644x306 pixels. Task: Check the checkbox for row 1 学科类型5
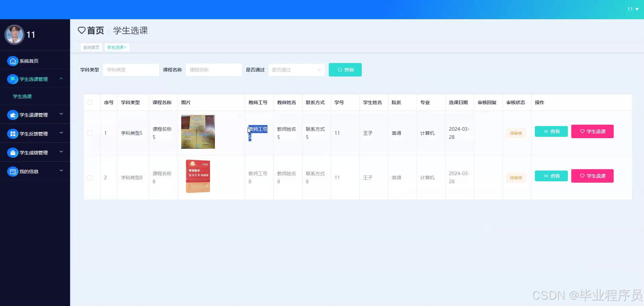[90, 133]
